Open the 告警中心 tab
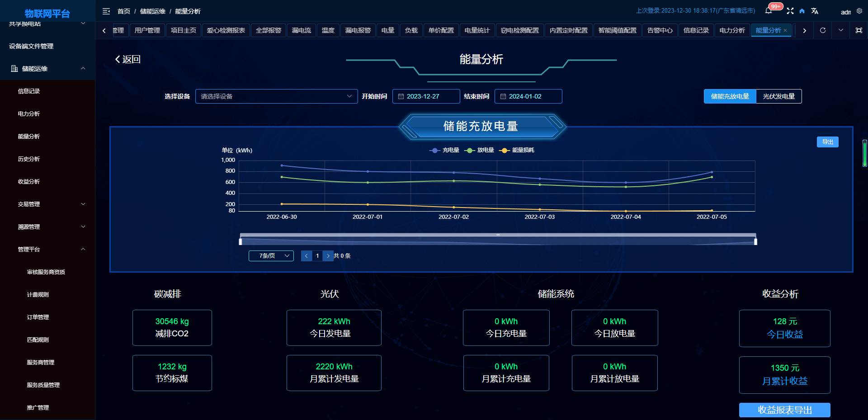This screenshot has width=868, height=420. click(x=660, y=30)
